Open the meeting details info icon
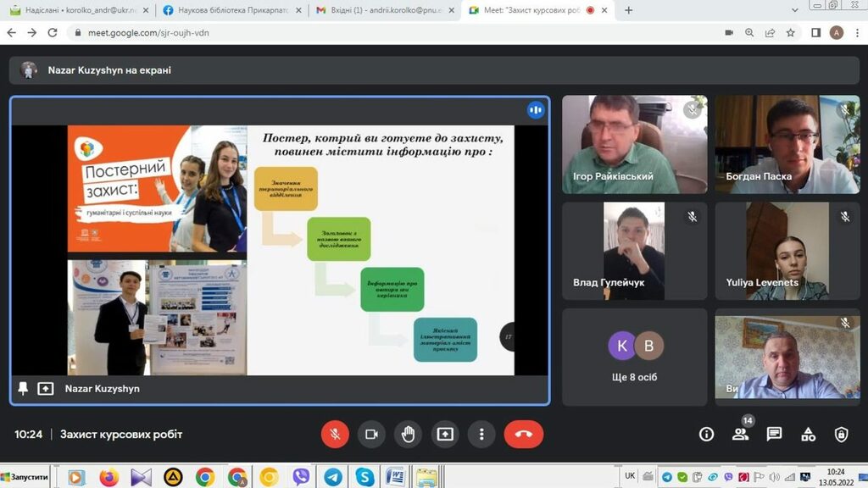Image resolution: width=868 pixels, height=488 pixels. 706,435
